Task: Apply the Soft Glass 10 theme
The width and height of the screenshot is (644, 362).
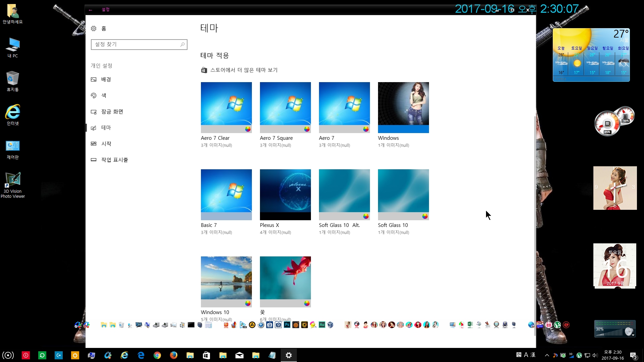Action: coord(404,195)
